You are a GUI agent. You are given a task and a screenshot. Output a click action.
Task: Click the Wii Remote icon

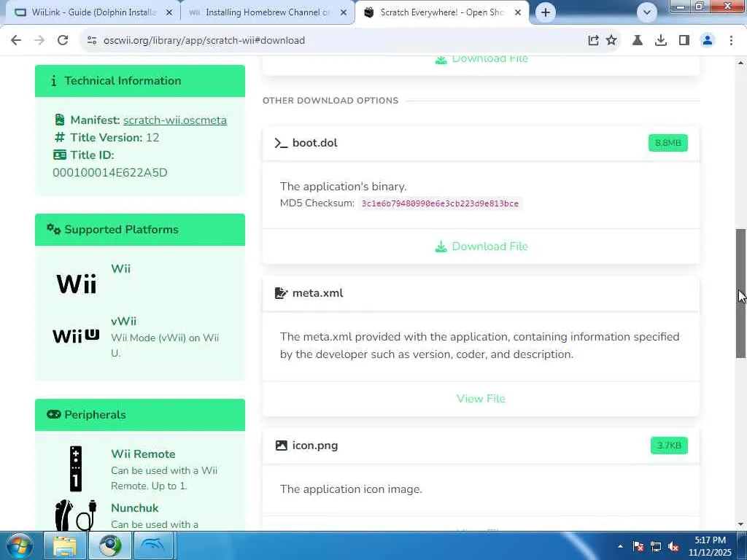point(76,469)
